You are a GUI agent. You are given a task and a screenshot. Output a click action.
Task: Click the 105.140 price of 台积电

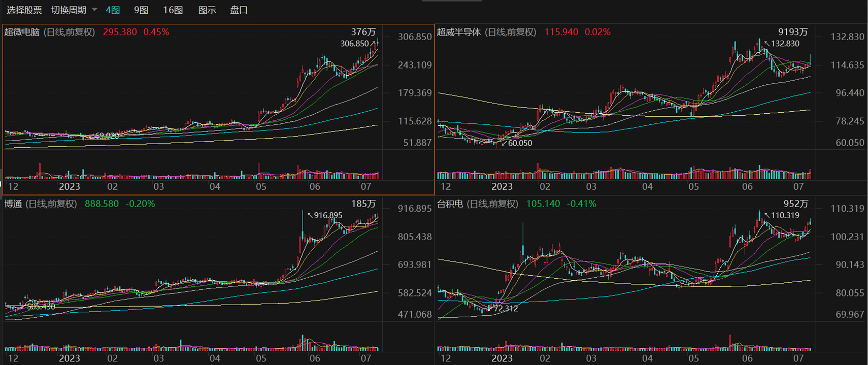point(543,204)
